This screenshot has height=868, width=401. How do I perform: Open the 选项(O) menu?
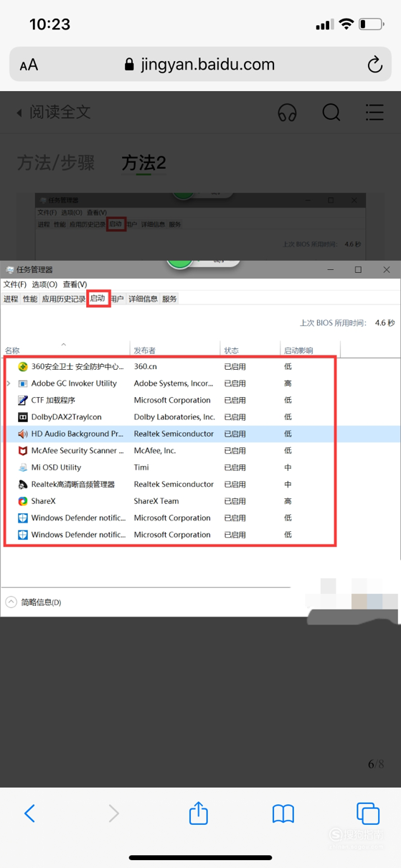tap(44, 284)
